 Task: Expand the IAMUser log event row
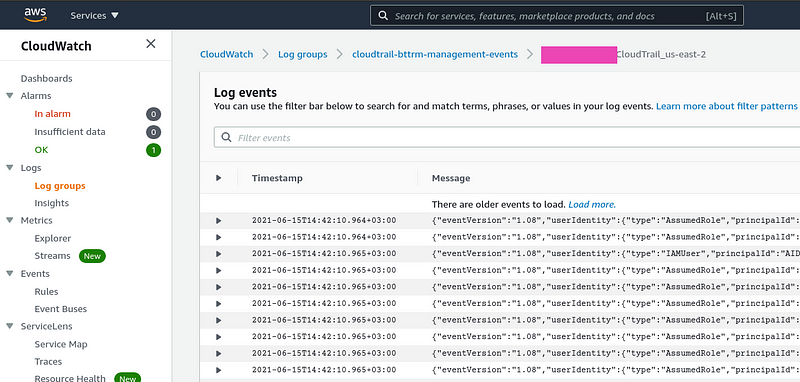(x=218, y=253)
